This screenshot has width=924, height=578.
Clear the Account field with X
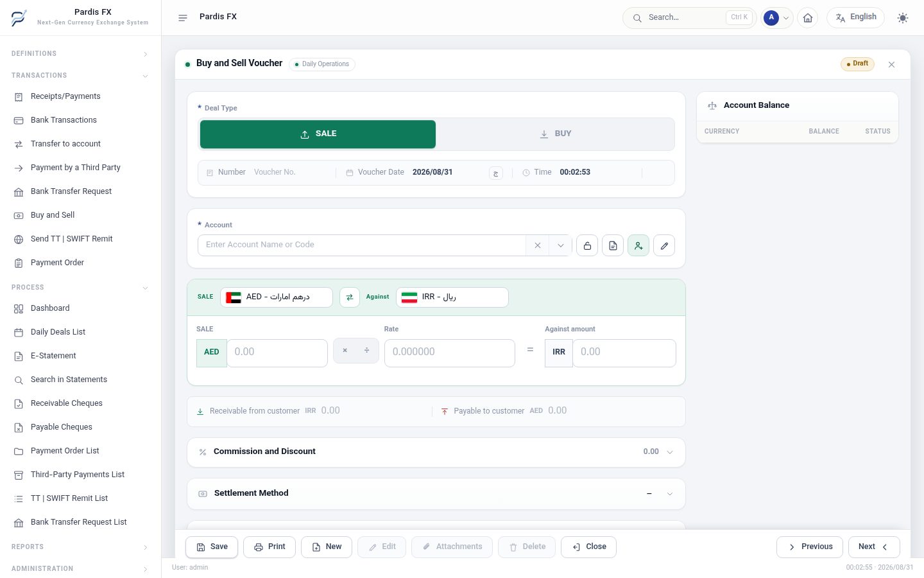(x=538, y=245)
